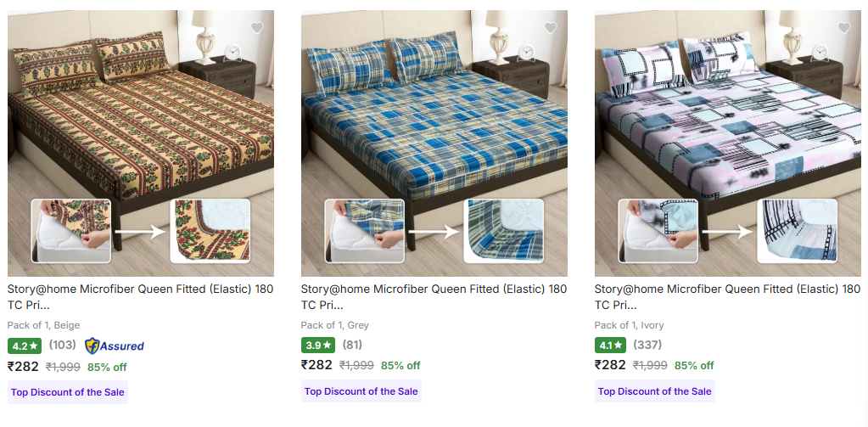This screenshot has height=427, width=868.
Task: Click the 4.1 star rating badge
Action: click(612, 346)
